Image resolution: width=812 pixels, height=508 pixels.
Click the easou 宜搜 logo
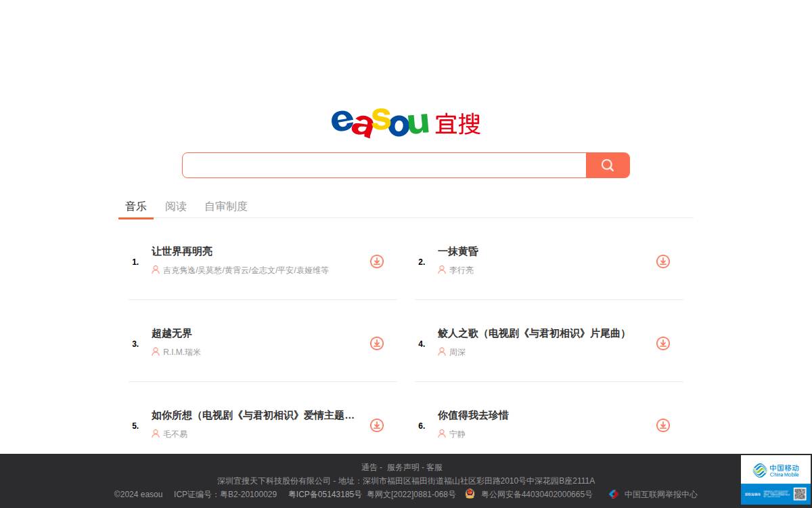click(x=406, y=124)
